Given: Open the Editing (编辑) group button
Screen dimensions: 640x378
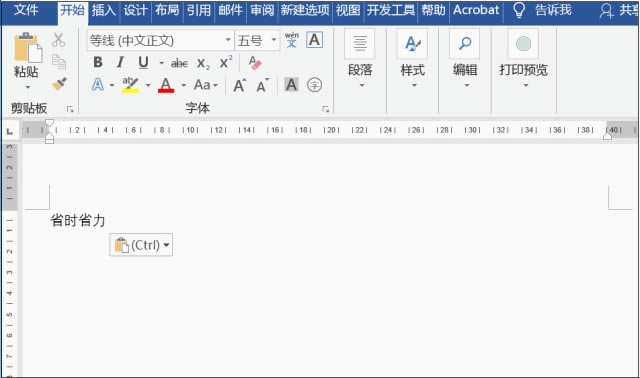Looking at the screenshot, I should click(x=465, y=60).
